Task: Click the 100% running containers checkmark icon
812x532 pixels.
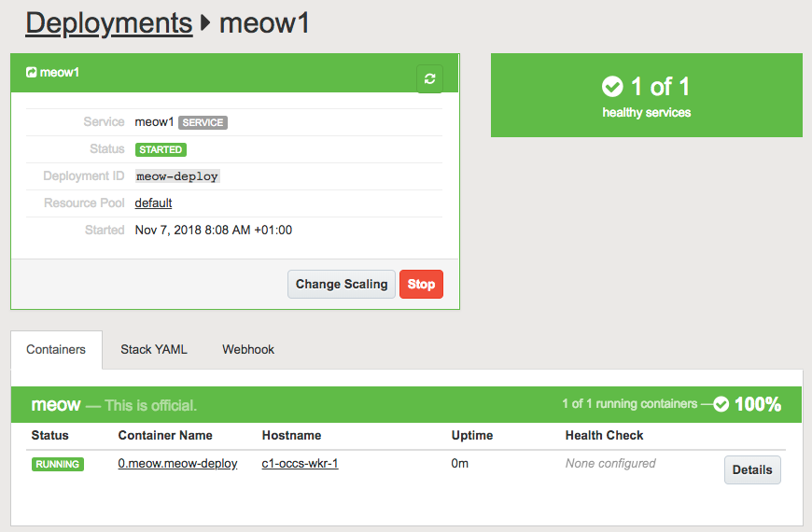Action: click(721, 404)
